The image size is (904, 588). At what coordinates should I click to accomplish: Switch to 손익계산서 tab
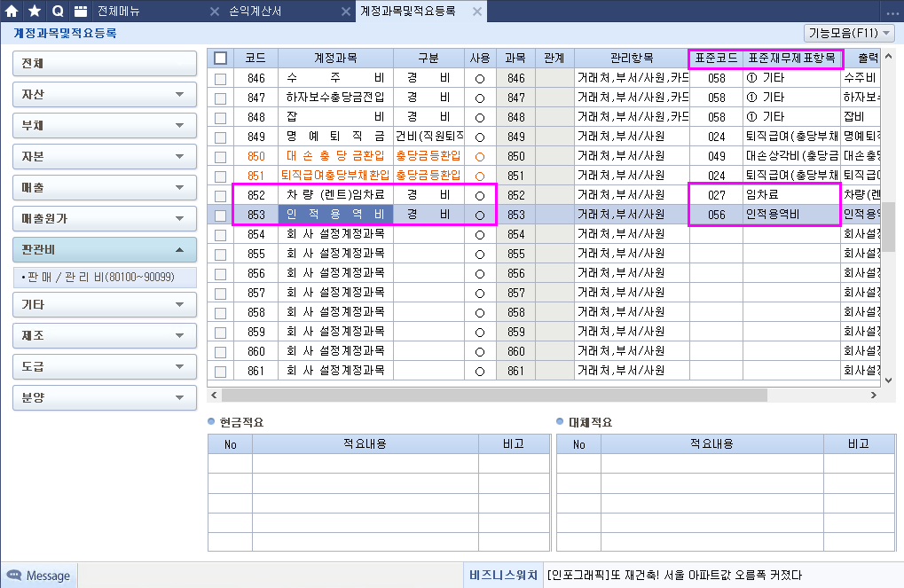click(255, 11)
